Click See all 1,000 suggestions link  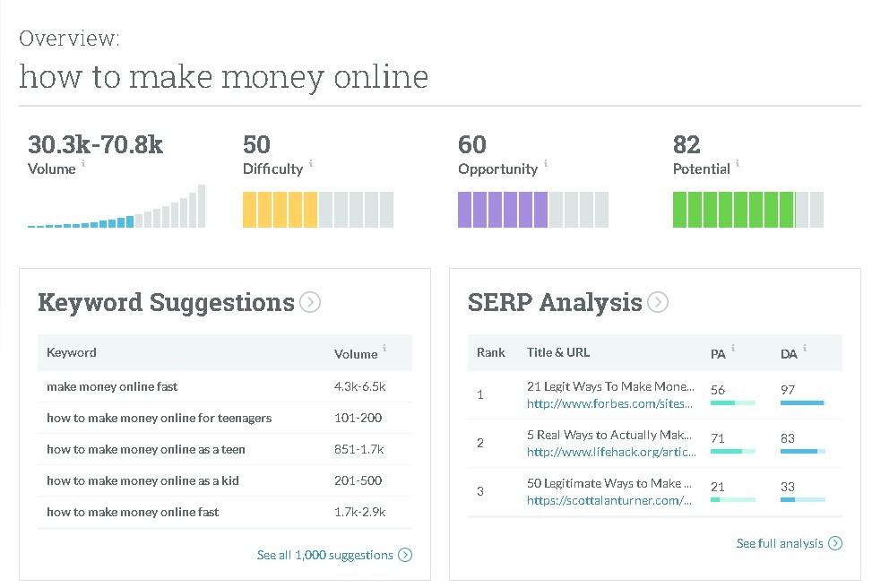click(324, 555)
